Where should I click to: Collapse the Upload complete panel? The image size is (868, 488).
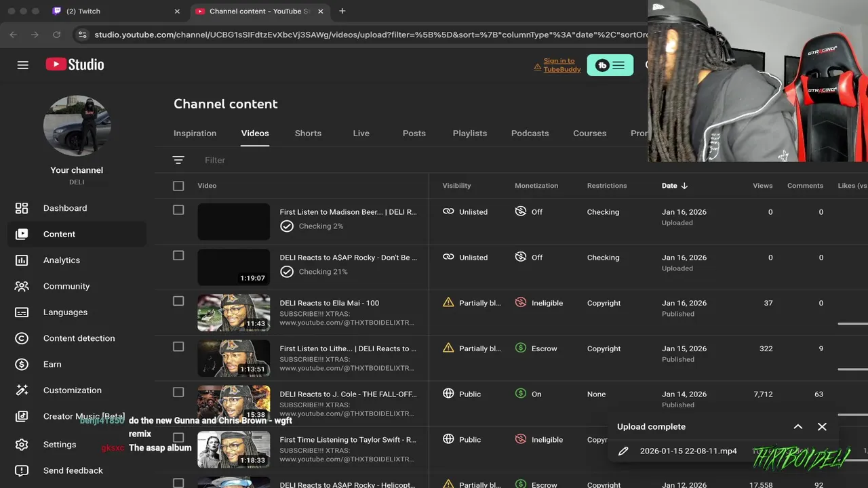coord(798,426)
